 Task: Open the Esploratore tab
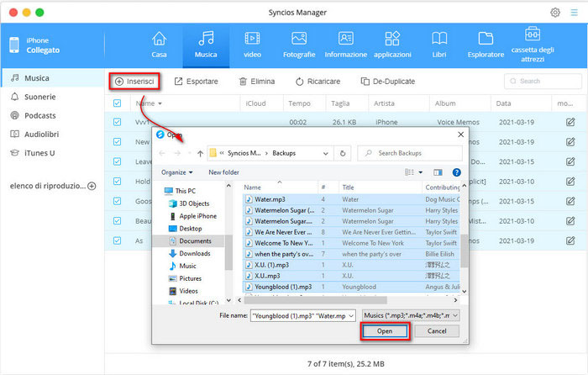486,45
